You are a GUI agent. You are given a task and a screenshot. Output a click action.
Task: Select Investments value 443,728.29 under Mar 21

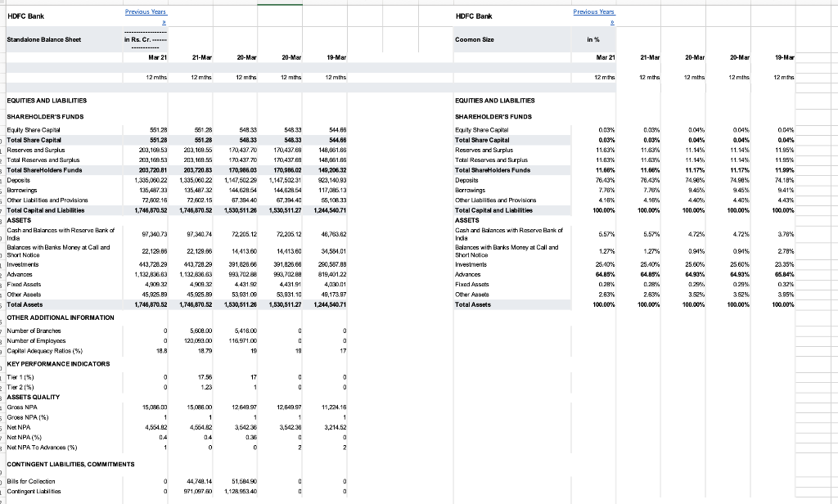(152, 264)
